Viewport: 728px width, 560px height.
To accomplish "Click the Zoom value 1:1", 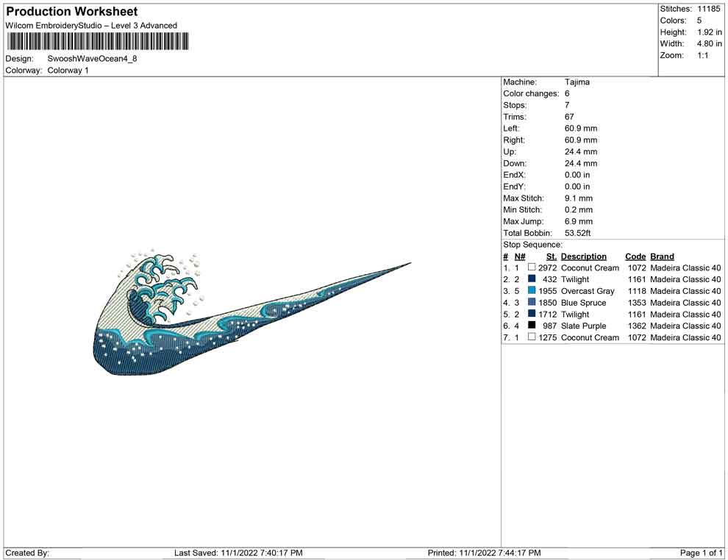I will (x=702, y=55).
